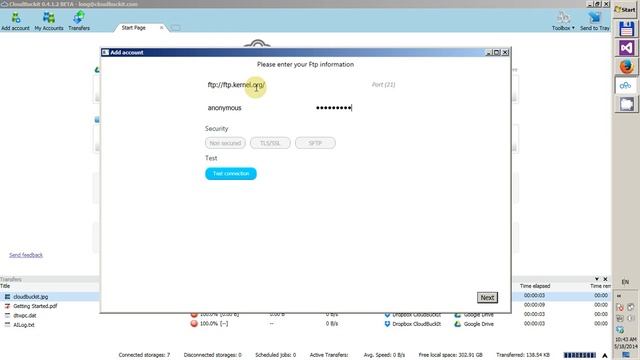Click the EN language indicator
640x360 pixels.
(625, 282)
